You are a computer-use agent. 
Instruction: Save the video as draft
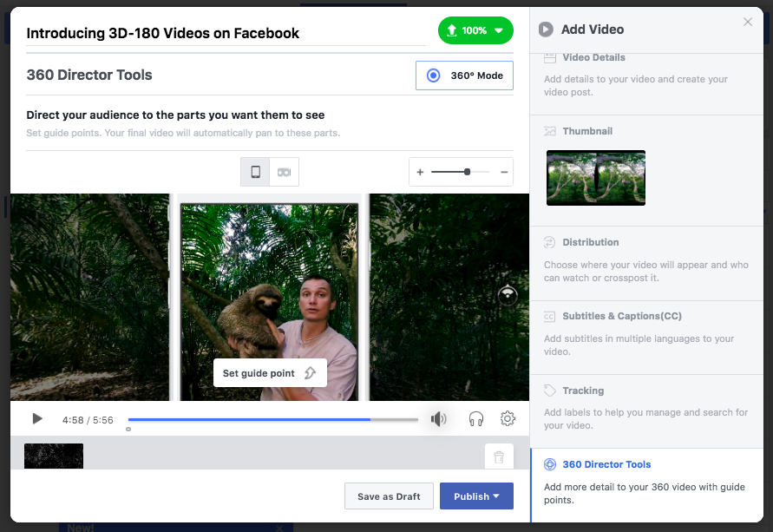coord(389,496)
